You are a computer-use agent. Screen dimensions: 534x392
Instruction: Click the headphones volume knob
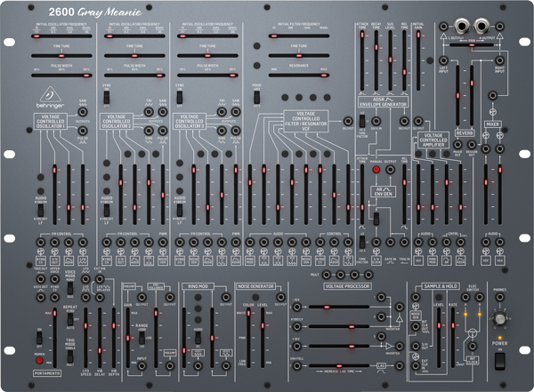click(499, 319)
